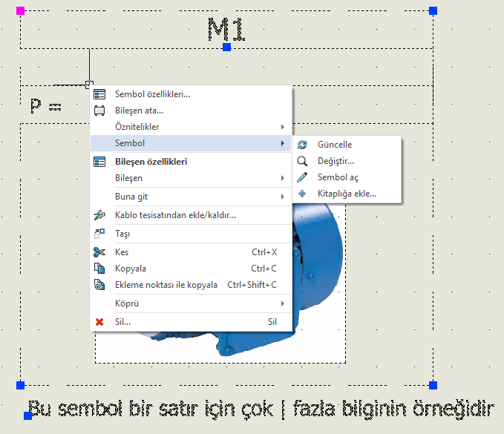Click the Kitaplığa ekle plus icon

[302, 194]
